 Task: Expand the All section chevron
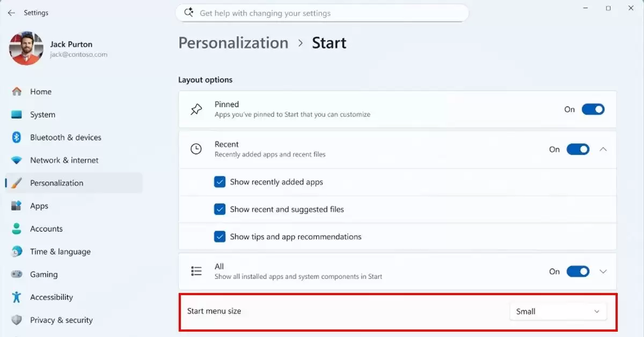point(603,272)
